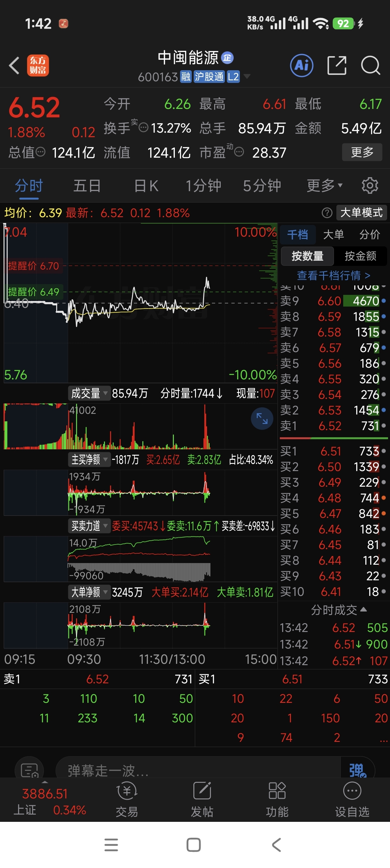Screen dimensions: 390x868
Task: Switch to 1分钟 chart tab
Action: point(203,185)
